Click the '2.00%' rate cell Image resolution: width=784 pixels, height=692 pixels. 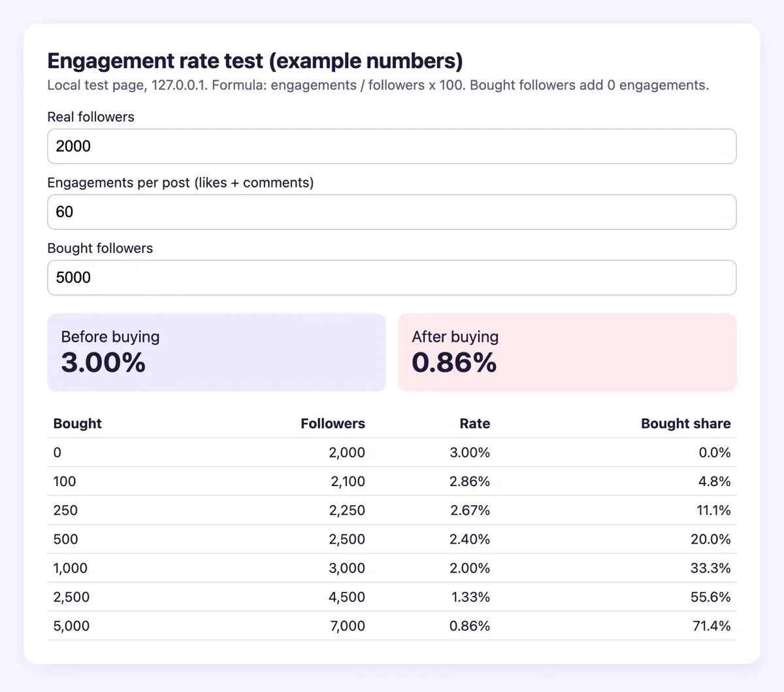(470, 568)
